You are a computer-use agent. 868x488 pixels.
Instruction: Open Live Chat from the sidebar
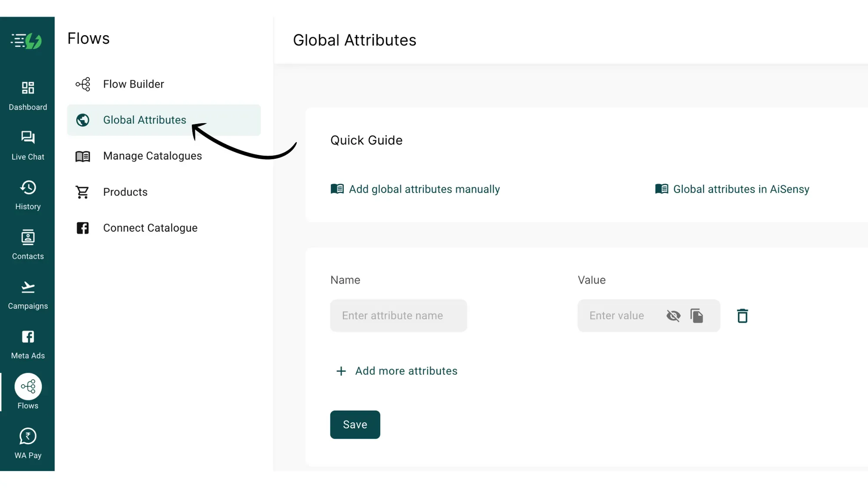point(27,144)
